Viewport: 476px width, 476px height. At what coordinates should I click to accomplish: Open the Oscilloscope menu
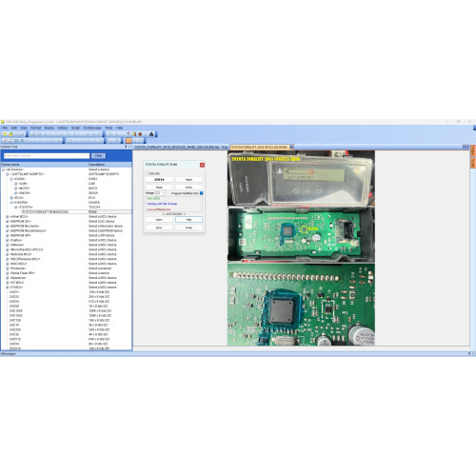tap(92, 128)
